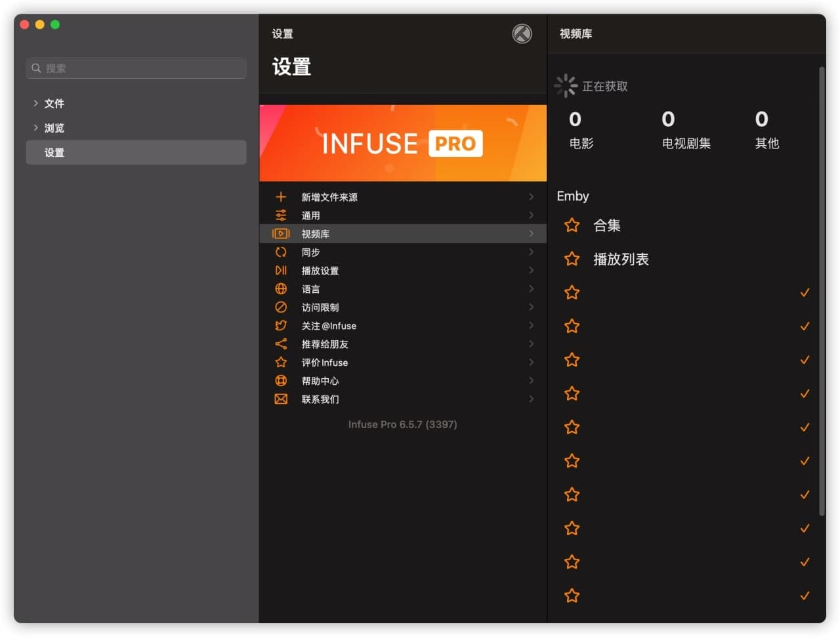Click the video library icon beside 视频库
This screenshot has width=840, height=637.
click(281, 234)
